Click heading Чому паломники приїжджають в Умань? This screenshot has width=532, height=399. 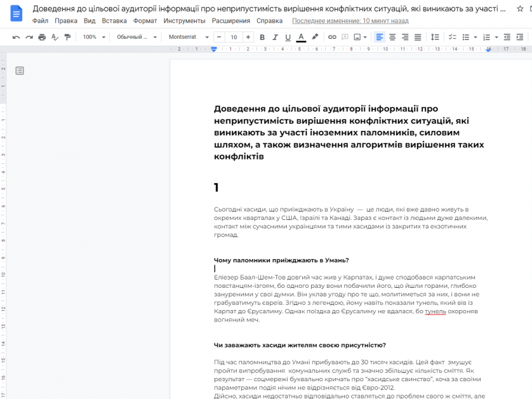pyautogui.click(x=281, y=260)
